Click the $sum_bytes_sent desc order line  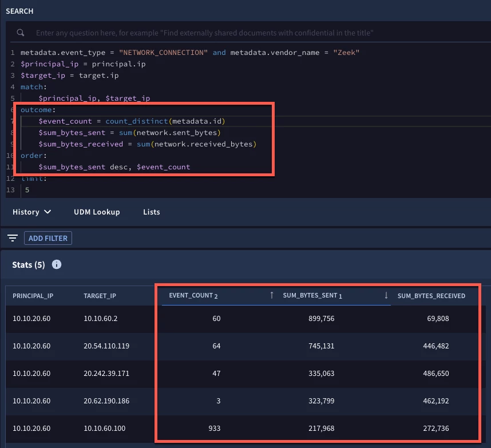[114, 167]
